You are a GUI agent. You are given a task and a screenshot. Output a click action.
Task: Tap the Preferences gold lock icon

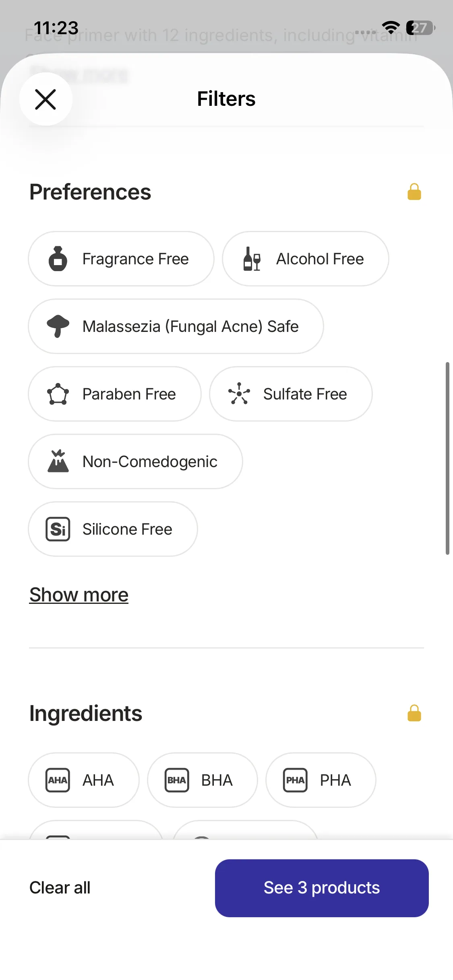414,192
